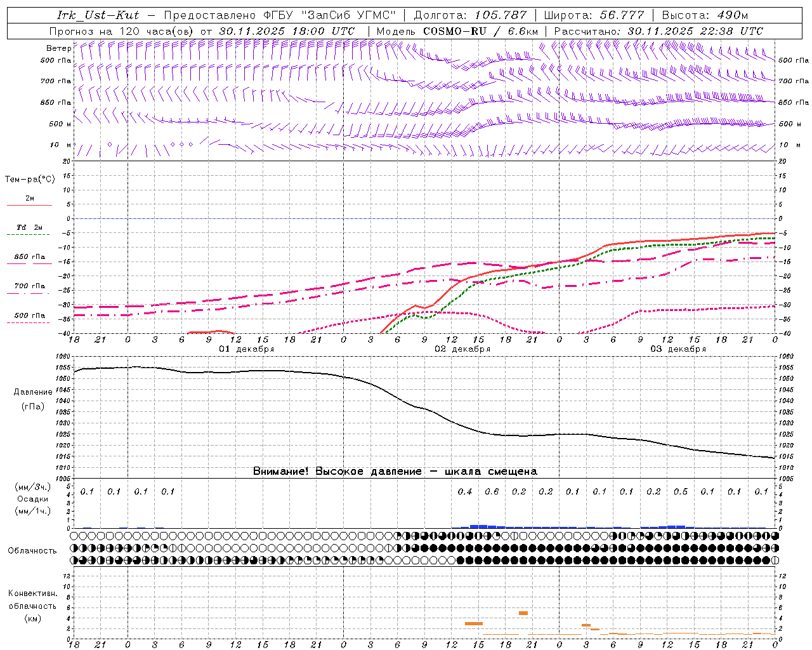Click the widest orange bar at 3 km

point(474,623)
